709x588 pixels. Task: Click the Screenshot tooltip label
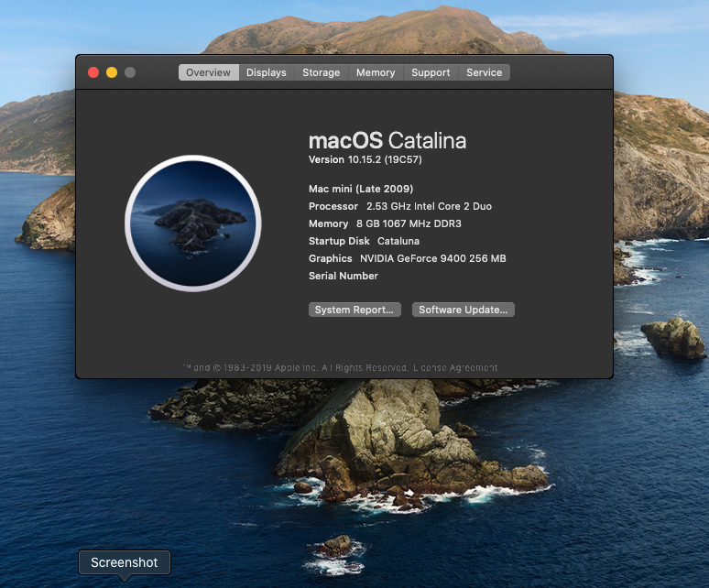coord(125,562)
